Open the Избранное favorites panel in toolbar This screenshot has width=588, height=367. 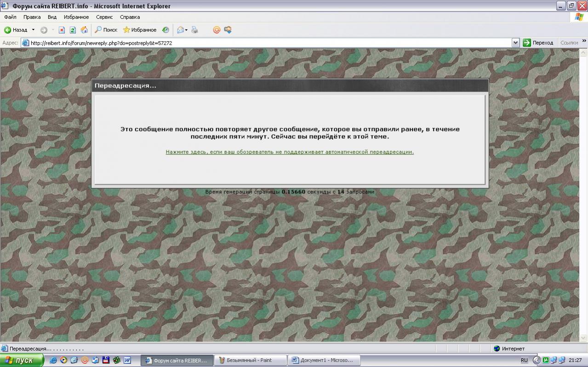coord(140,30)
